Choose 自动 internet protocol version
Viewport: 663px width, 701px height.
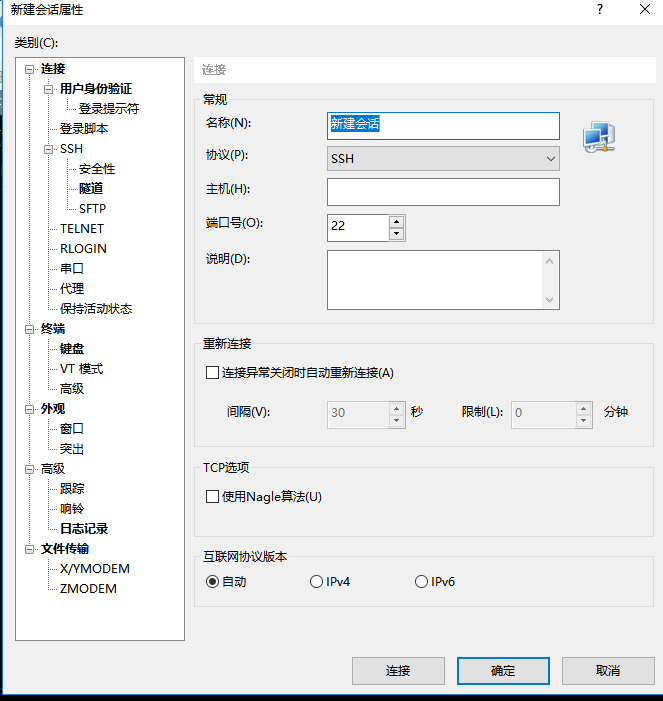(212, 582)
